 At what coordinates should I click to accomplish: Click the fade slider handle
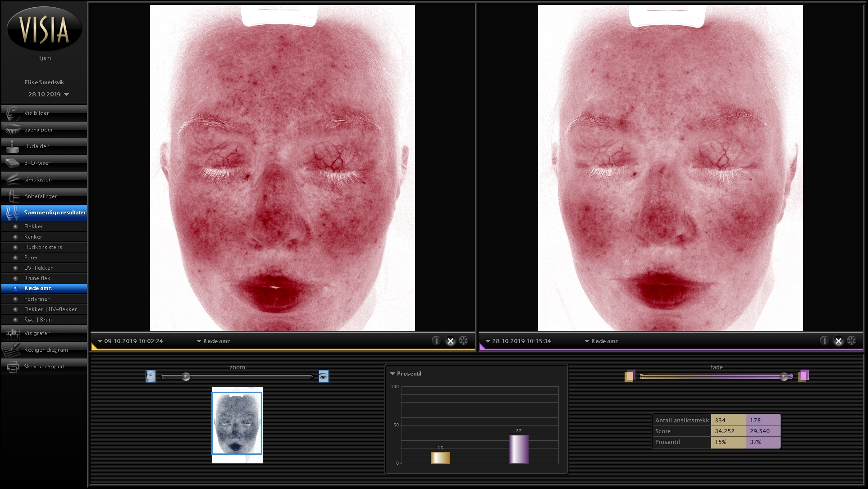(785, 376)
